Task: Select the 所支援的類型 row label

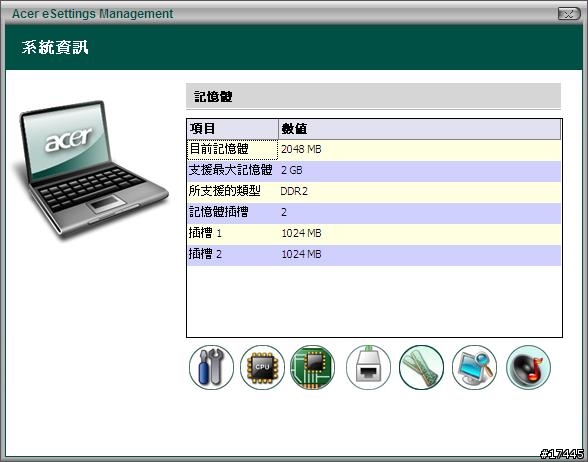Action: 225,191
